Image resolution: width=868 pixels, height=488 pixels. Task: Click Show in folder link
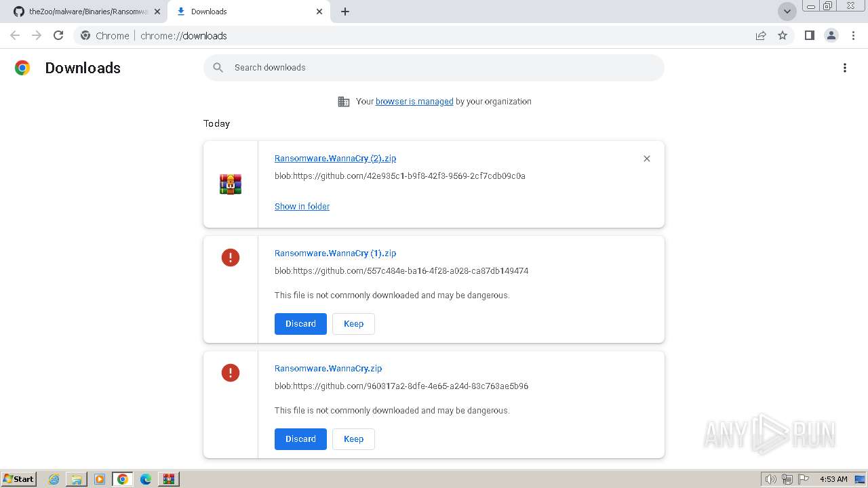tap(302, 206)
